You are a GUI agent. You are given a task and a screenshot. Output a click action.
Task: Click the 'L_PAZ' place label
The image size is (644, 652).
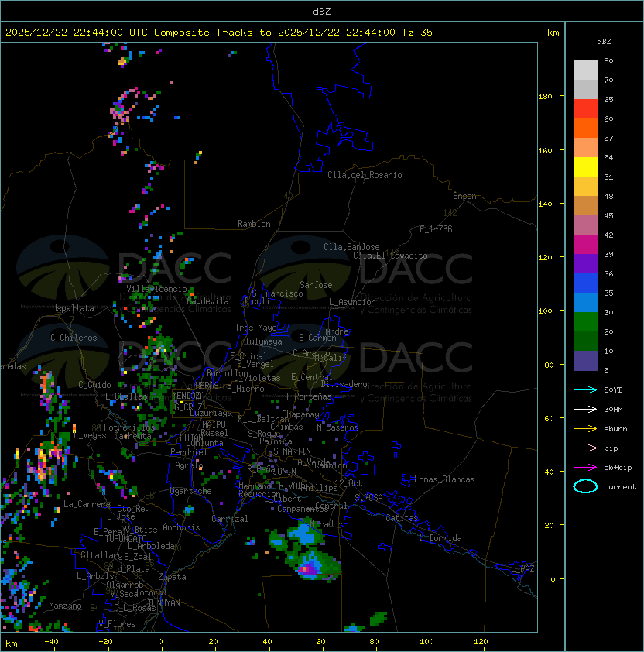[522, 569]
